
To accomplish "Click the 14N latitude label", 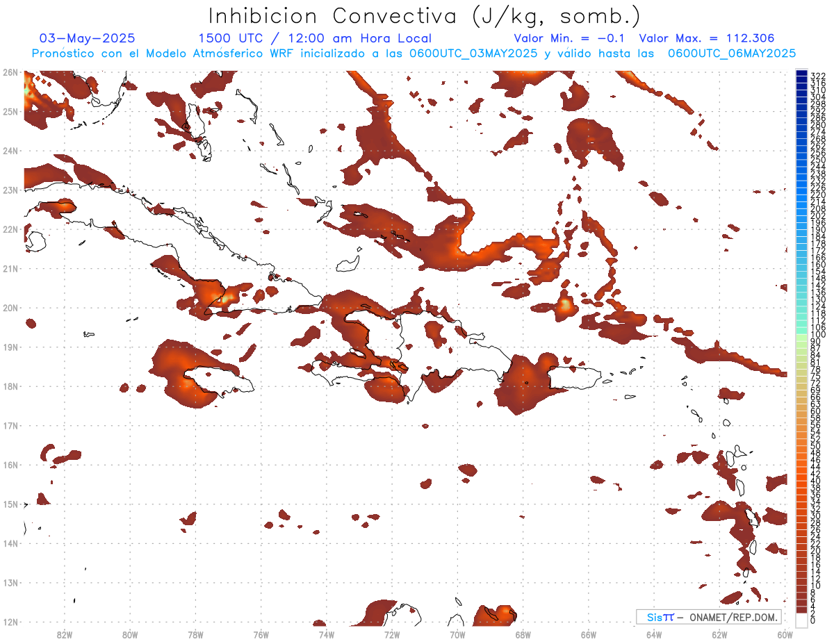I will [x=10, y=543].
